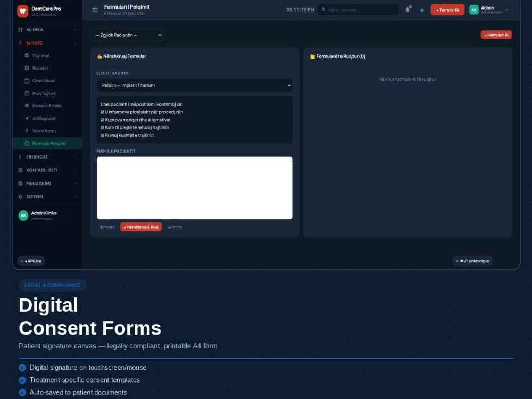Open the Recetat menu item
Image resolution: width=532 pixels, height=399 pixels.
coord(47,68)
